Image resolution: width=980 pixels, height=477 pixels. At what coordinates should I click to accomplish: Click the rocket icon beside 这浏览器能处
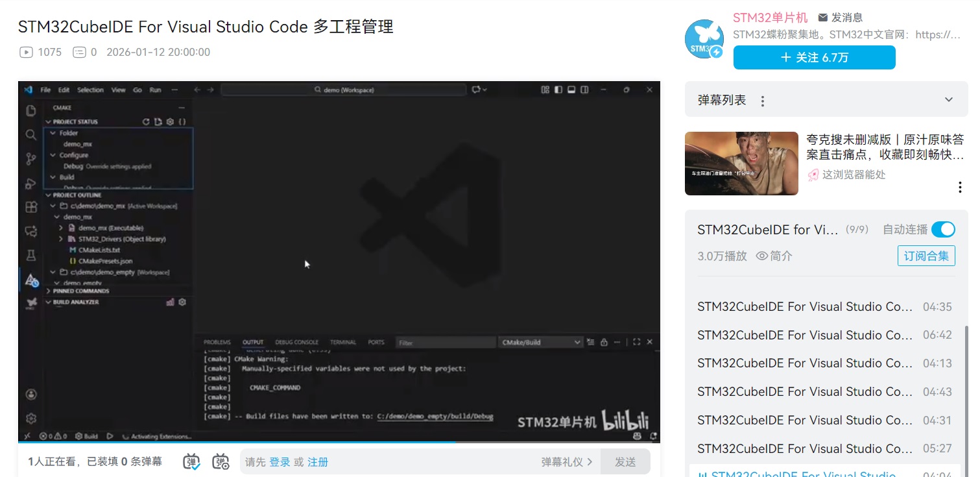tap(813, 175)
